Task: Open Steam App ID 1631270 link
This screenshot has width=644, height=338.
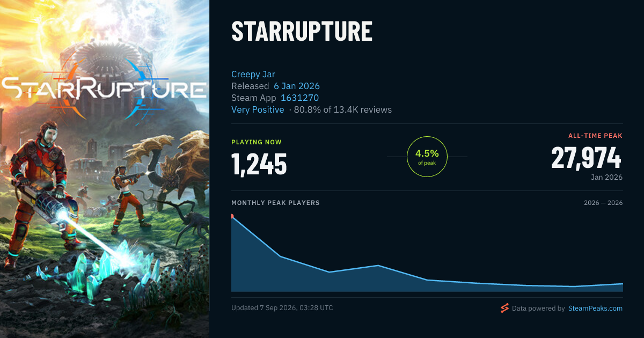Action: tap(299, 98)
